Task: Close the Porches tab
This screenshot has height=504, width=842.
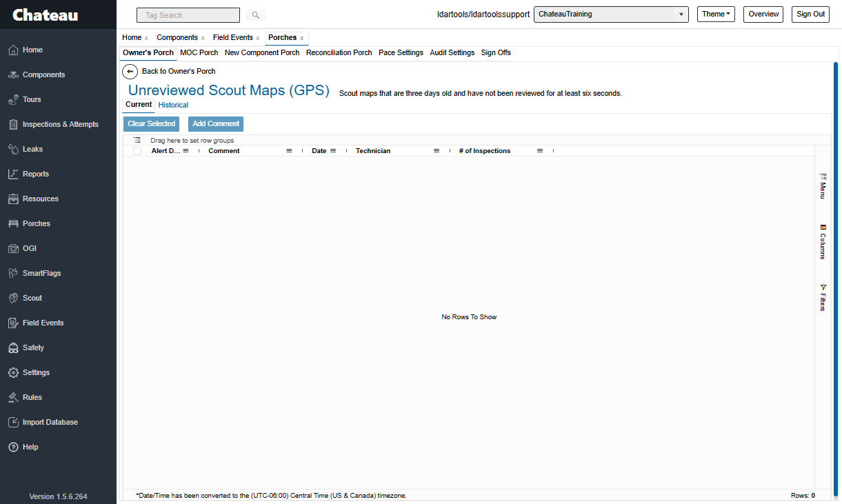Action: (302, 38)
